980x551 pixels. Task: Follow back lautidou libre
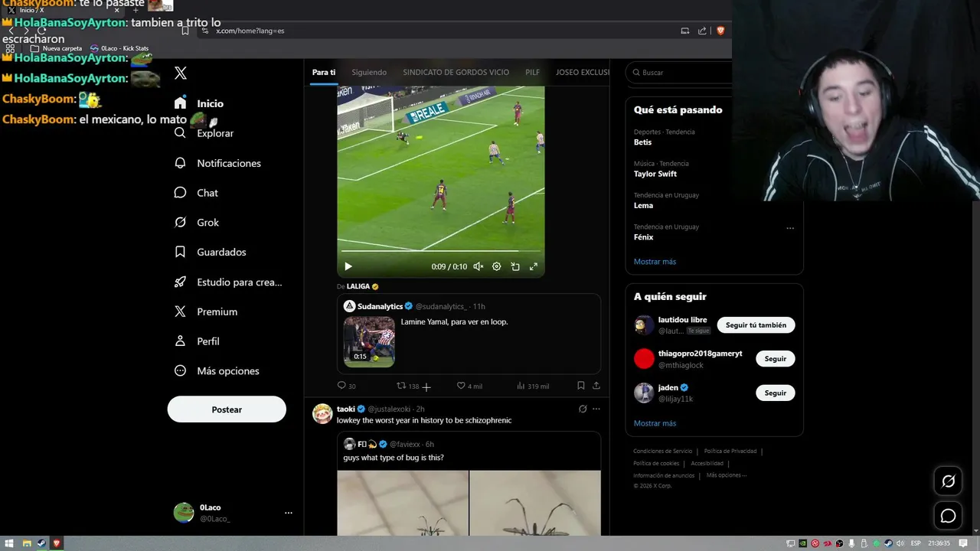pos(756,325)
